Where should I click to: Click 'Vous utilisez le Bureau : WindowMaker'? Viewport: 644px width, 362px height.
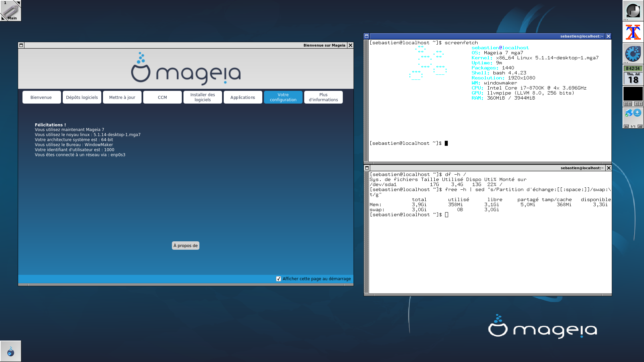tap(74, 145)
